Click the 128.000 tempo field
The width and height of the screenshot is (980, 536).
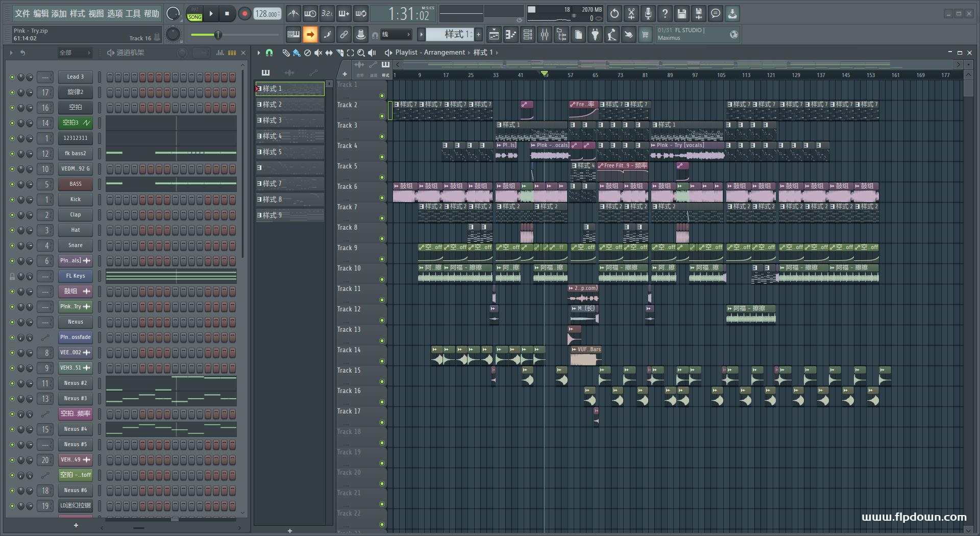click(x=267, y=14)
